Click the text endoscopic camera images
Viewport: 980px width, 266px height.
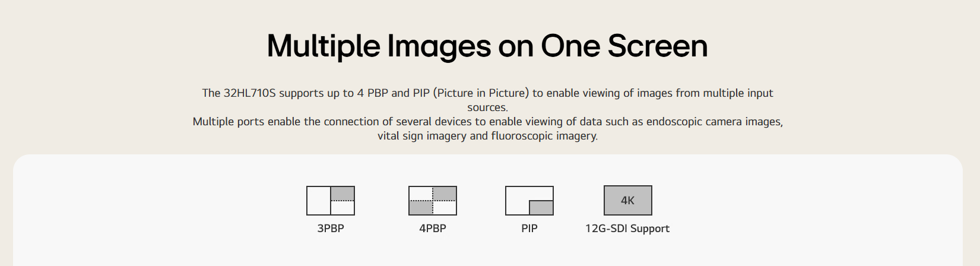tap(714, 122)
